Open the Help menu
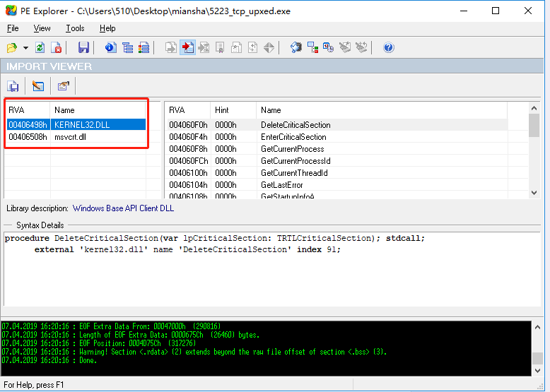 (107, 28)
